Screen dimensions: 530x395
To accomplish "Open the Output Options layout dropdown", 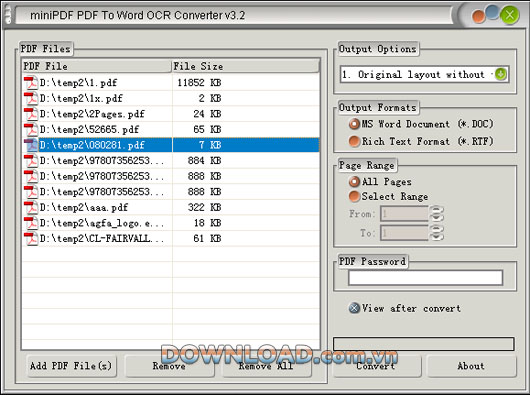I will (501, 74).
